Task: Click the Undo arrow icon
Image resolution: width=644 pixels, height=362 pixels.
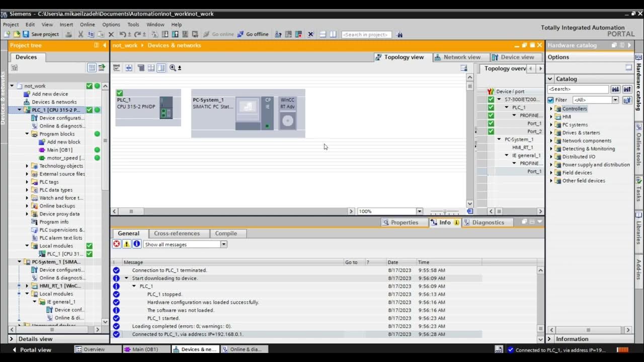Action: pos(123,34)
